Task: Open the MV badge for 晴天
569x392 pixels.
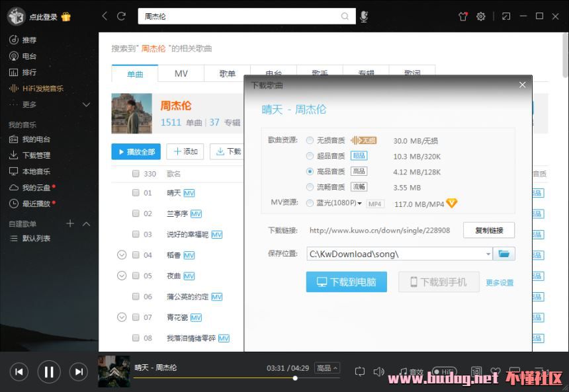Action: coord(189,193)
